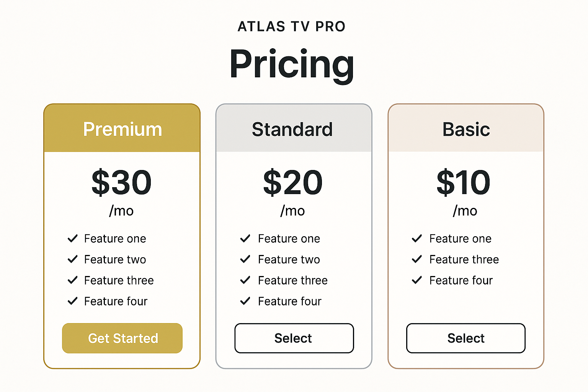Click the Pricing heading
This screenshot has width=588, height=392.
pos(292,65)
